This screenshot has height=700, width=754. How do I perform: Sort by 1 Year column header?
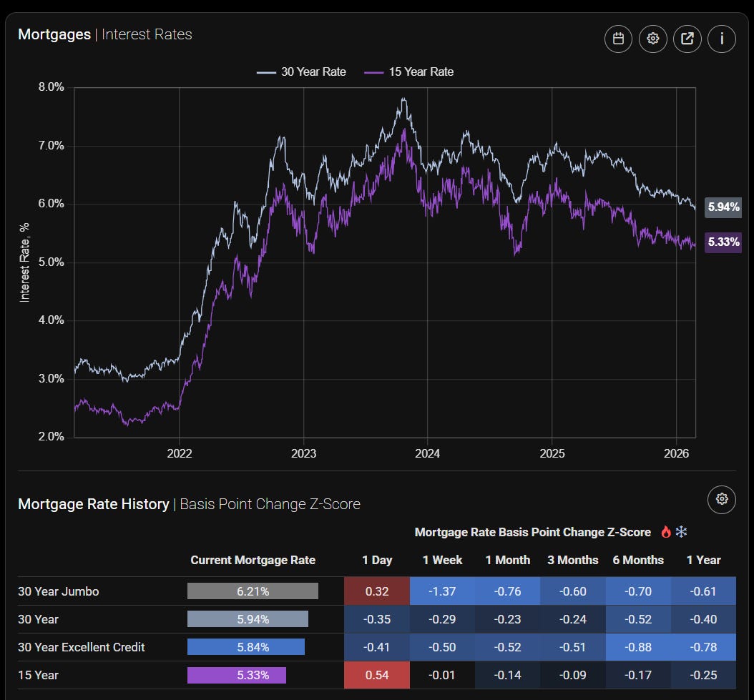(x=703, y=560)
